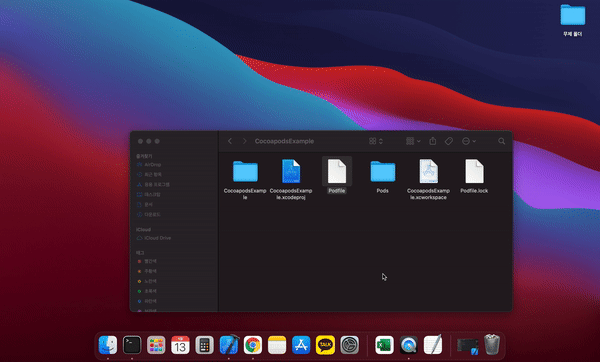The height and width of the screenshot is (362, 600).
Task: Open TextEdit from the Dock
Action: (433, 344)
